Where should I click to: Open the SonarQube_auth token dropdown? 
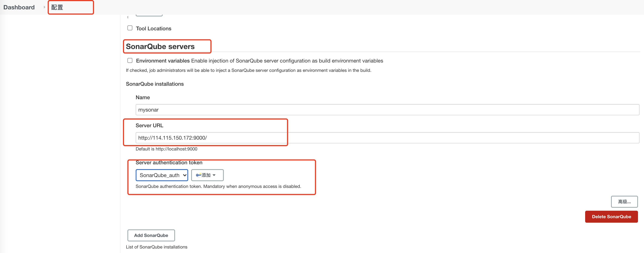[162, 175]
